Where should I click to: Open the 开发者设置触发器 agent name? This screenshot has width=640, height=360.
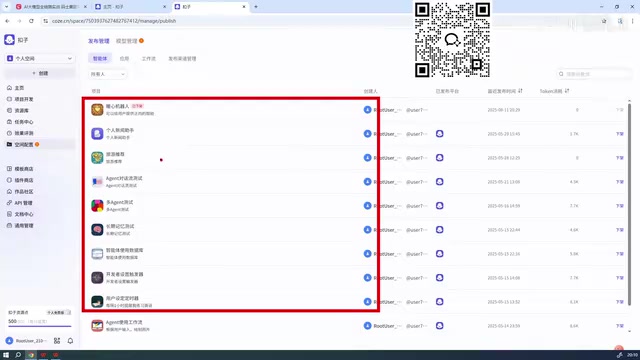tap(124, 274)
